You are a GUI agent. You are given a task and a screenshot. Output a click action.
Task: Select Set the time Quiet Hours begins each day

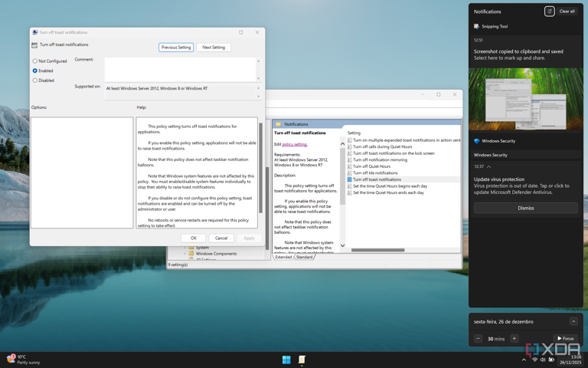[x=390, y=186]
